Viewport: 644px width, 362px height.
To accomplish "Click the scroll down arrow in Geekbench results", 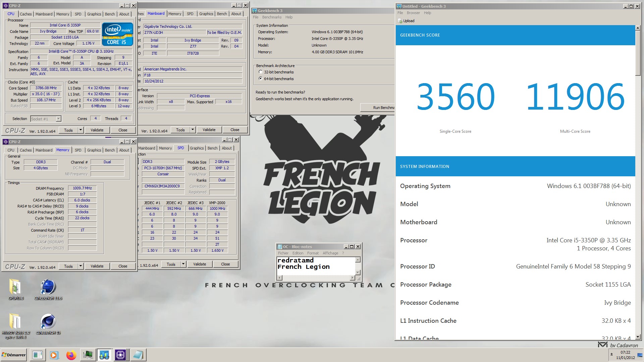I will 638,337.
